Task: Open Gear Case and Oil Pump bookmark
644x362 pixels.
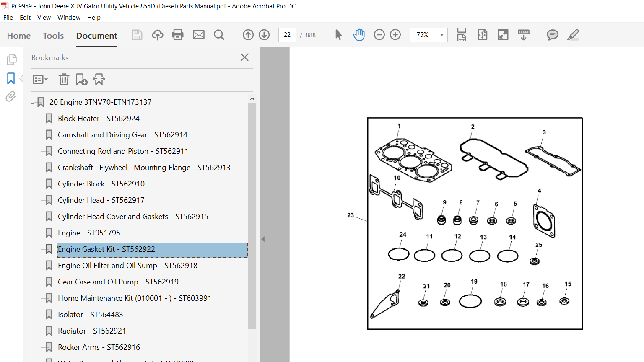Action: [x=118, y=282]
